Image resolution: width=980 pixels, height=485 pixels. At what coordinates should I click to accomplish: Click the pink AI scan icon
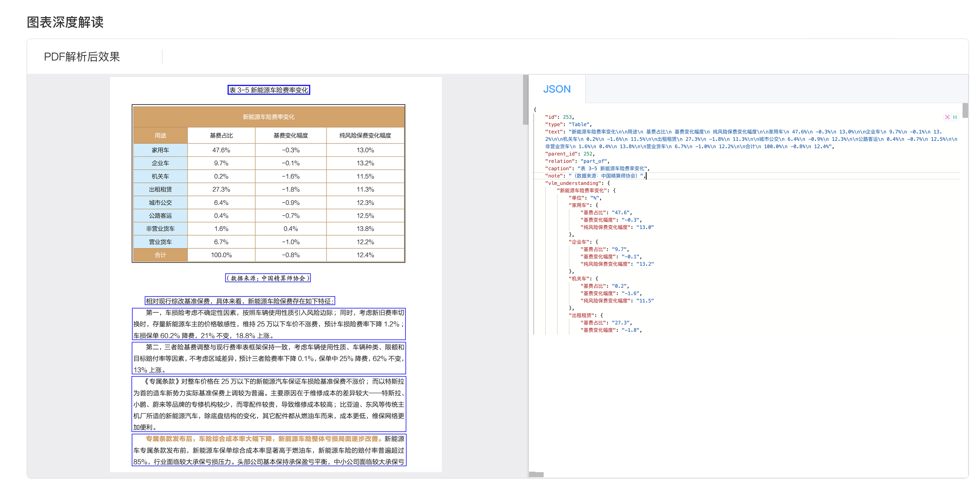point(947,117)
